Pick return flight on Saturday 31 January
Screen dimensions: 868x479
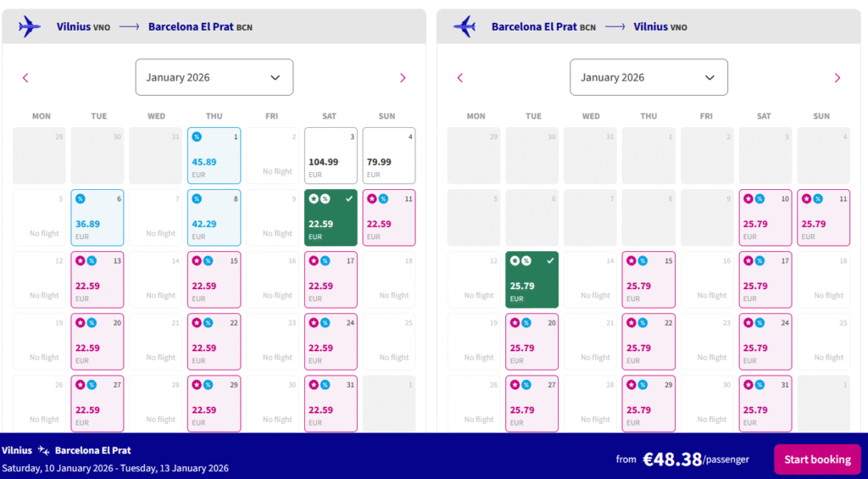(x=765, y=404)
